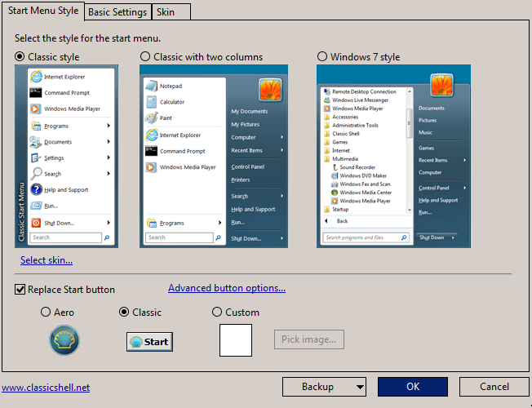Click the Cancel button
The image size is (532, 408).
point(494,387)
